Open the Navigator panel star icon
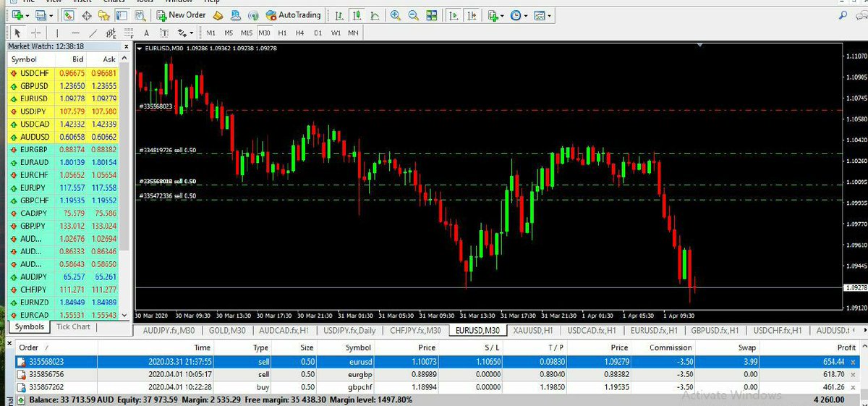This screenshot has height=406, width=868. point(104,15)
